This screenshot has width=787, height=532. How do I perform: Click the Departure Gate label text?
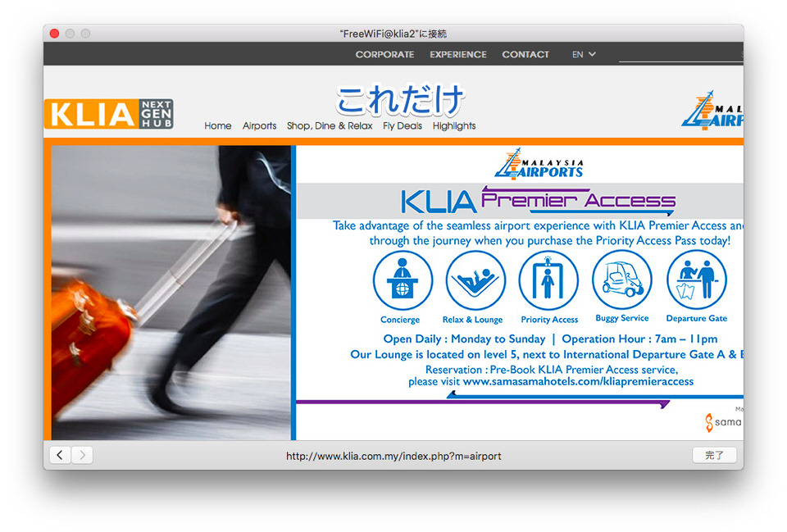tap(697, 318)
